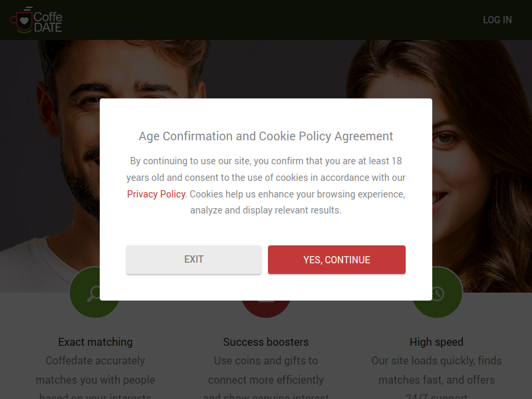This screenshot has width=532, height=399.
Task: Click the YES, CONTINUE button
Action: 336,259
